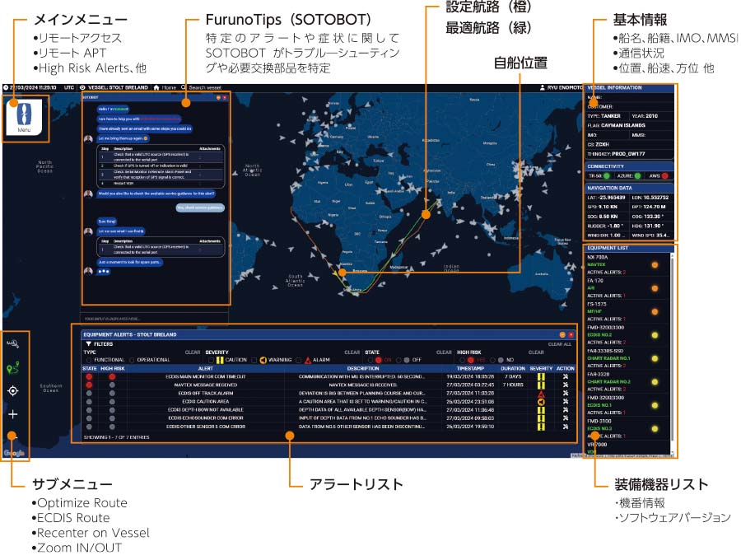Screen dimensions: 741x560
Task: Select the OPERATIONAL type radio button
Action: tap(132, 360)
